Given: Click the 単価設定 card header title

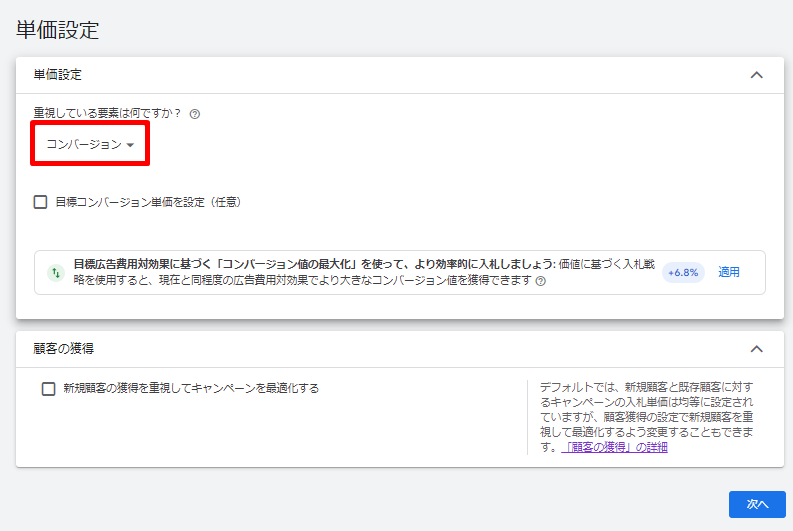Looking at the screenshot, I should tap(58, 75).
